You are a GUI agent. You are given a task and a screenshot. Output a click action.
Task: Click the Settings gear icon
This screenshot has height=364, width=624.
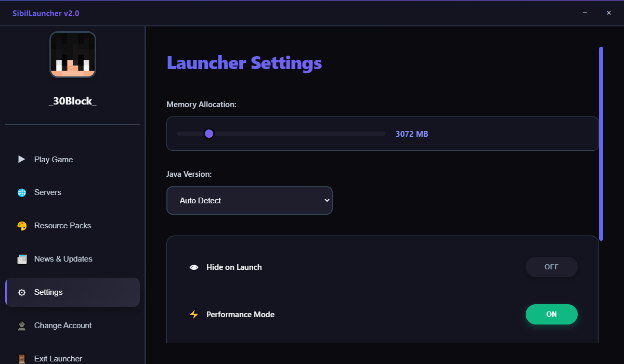[22, 292]
